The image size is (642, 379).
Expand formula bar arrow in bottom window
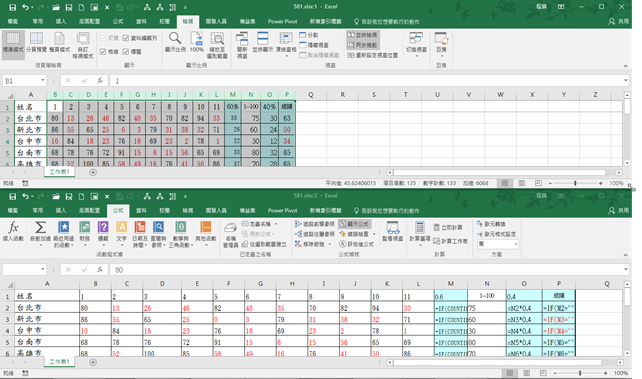[x=626, y=269]
